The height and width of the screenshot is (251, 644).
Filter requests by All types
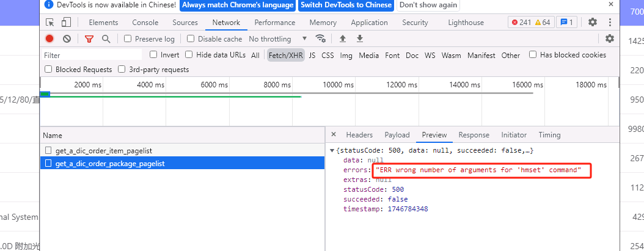click(255, 55)
